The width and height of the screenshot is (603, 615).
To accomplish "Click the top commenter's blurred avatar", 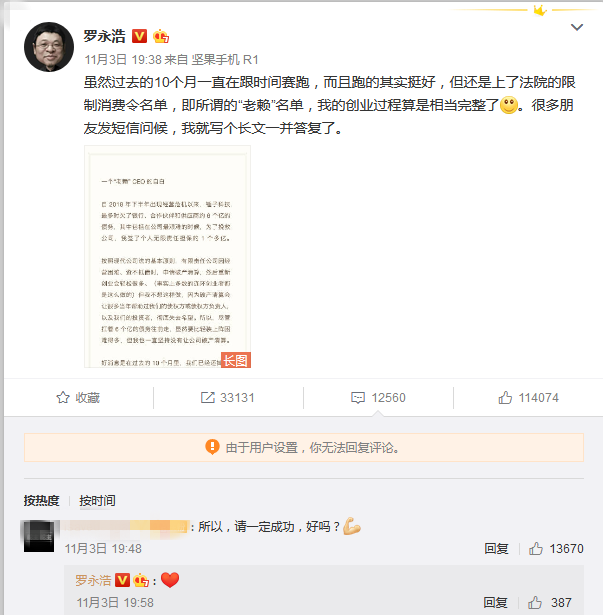I will [39, 536].
